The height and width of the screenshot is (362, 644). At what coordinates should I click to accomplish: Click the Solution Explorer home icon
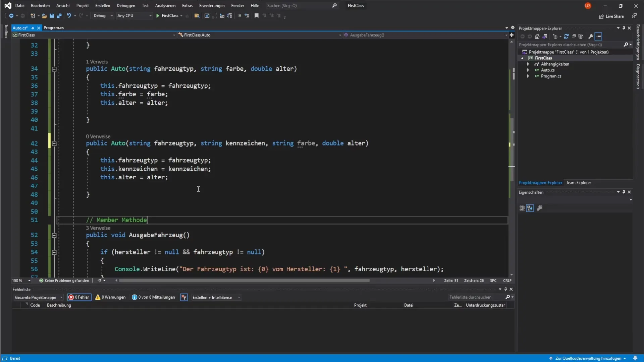537,37
